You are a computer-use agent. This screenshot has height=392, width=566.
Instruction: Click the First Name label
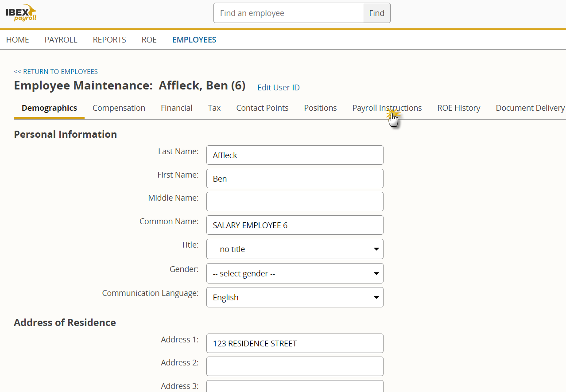point(178,175)
